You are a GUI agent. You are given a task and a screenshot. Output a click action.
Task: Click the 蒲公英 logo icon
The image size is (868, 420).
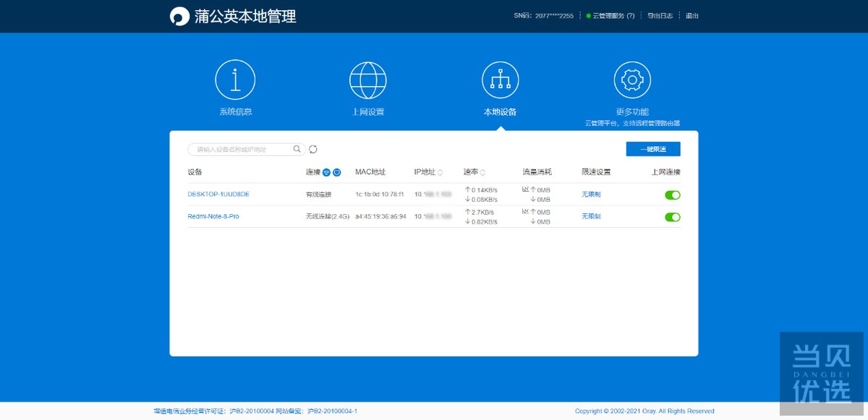[x=179, y=17]
